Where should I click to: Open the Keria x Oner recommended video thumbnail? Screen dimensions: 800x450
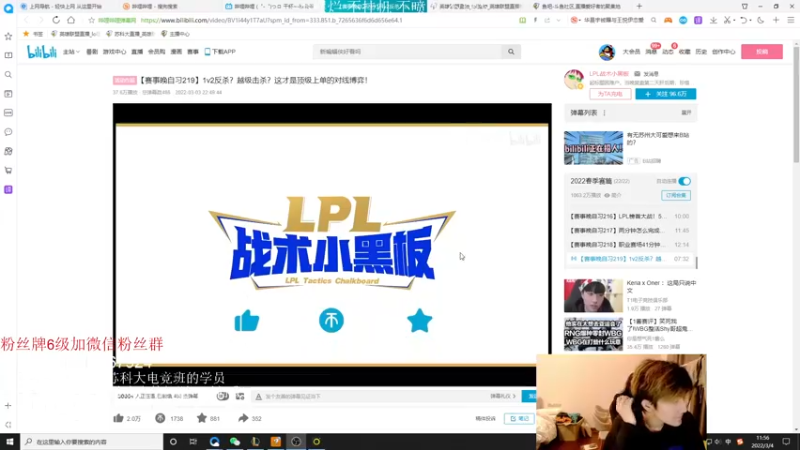pos(593,295)
